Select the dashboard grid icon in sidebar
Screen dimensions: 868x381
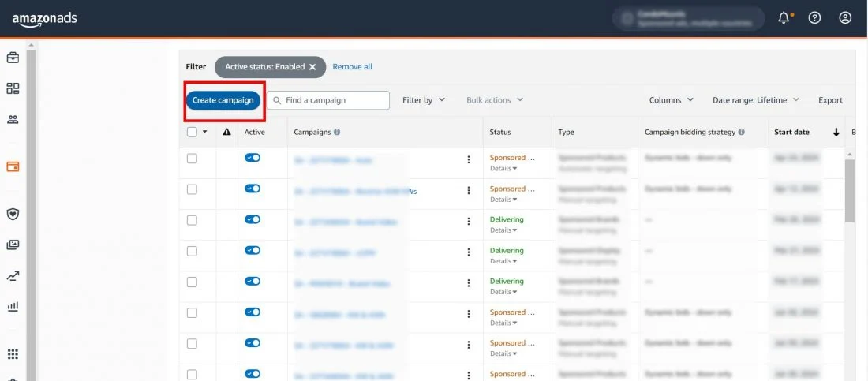pos(13,88)
